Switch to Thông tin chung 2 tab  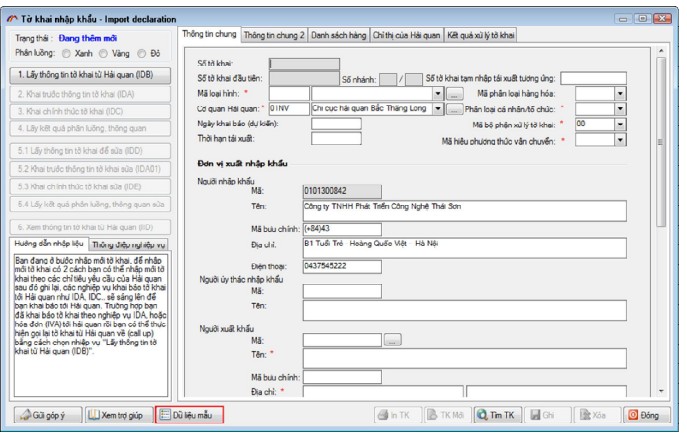274,34
